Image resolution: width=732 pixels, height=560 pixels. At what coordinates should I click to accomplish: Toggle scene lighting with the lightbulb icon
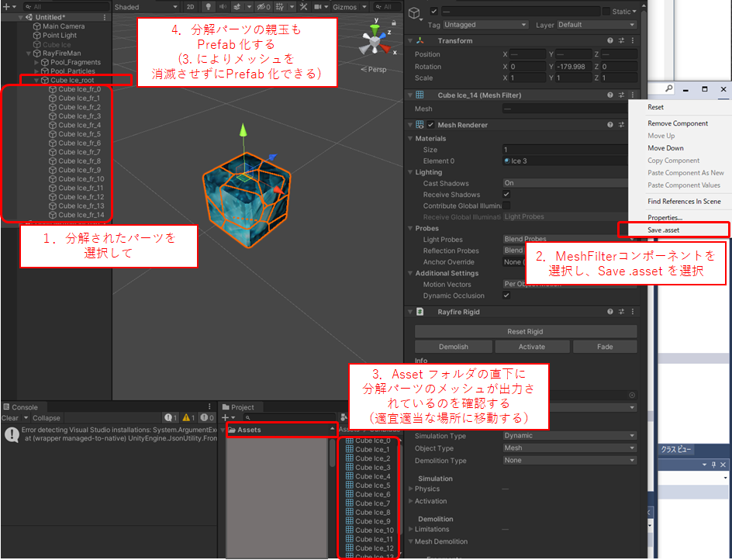click(209, 7)
